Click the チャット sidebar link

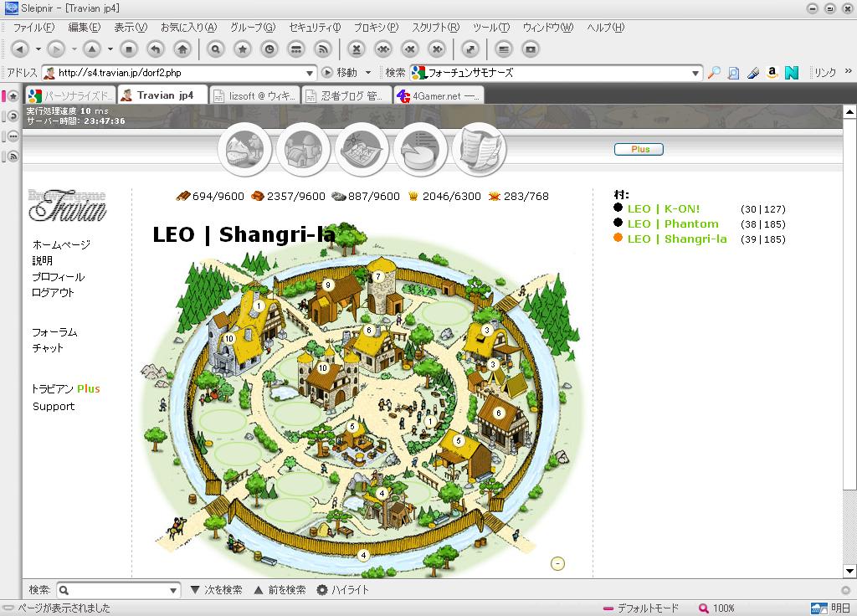(x=48, y=347)
